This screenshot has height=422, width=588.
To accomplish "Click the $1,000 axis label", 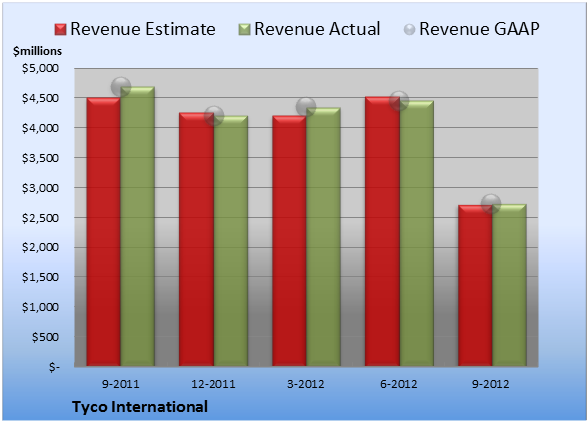I will point(40,307).
